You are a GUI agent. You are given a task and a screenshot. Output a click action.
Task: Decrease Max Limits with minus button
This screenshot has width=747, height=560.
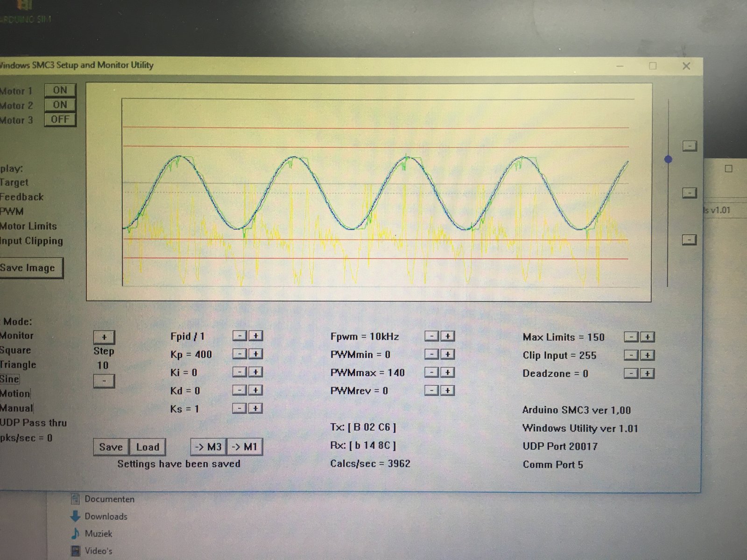[x=632, y=337]
